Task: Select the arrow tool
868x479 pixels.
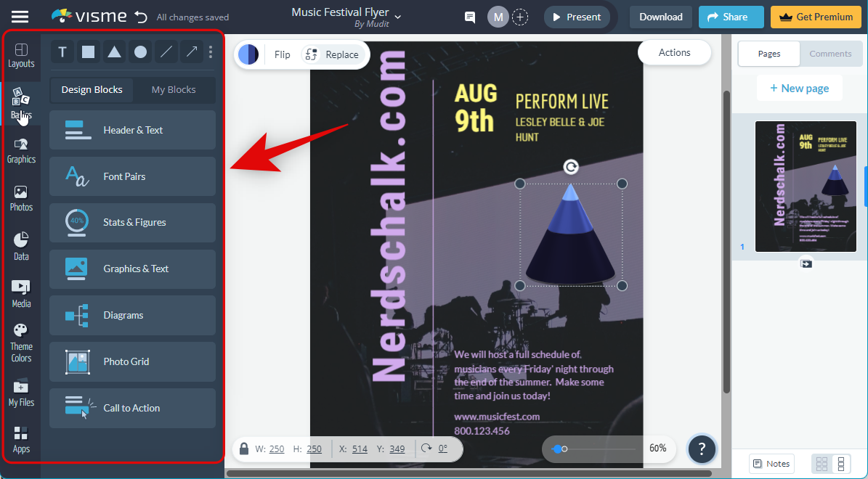Action: [x=192, y=52]
